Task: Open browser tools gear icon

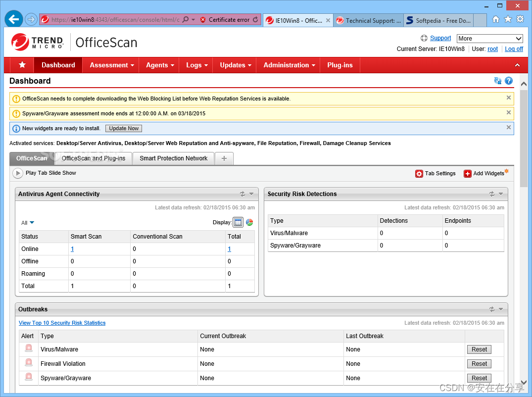Action: coord(520,19)
